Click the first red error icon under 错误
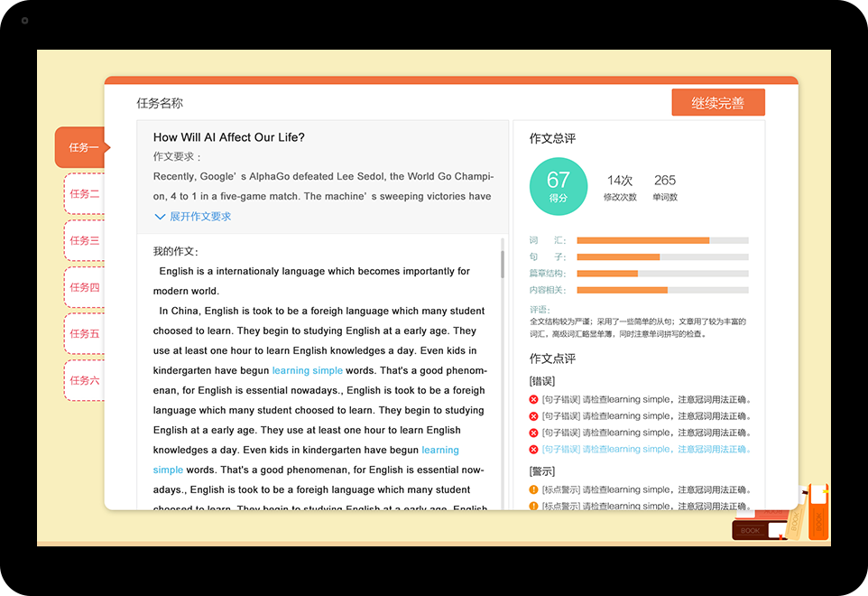868x596 pixels. point(533,400)
